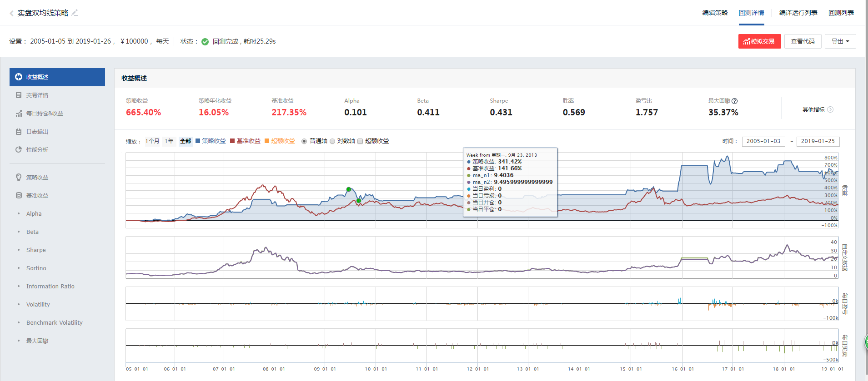Click the 查看代码 button

tap(803, 41)
